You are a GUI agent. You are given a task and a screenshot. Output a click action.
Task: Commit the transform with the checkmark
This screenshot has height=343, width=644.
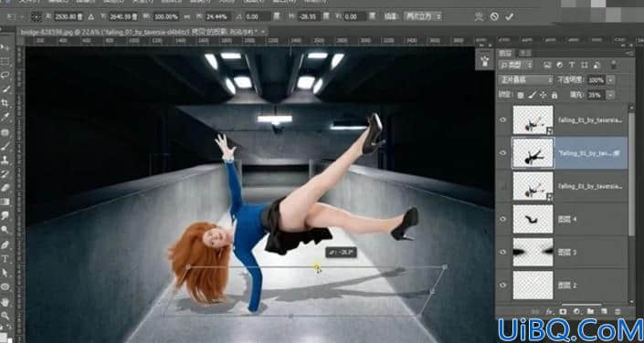510,16
